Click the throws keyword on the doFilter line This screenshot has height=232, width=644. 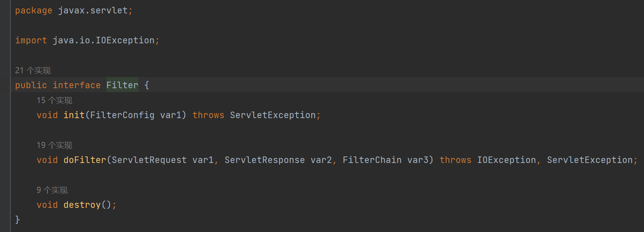[455, 160]
